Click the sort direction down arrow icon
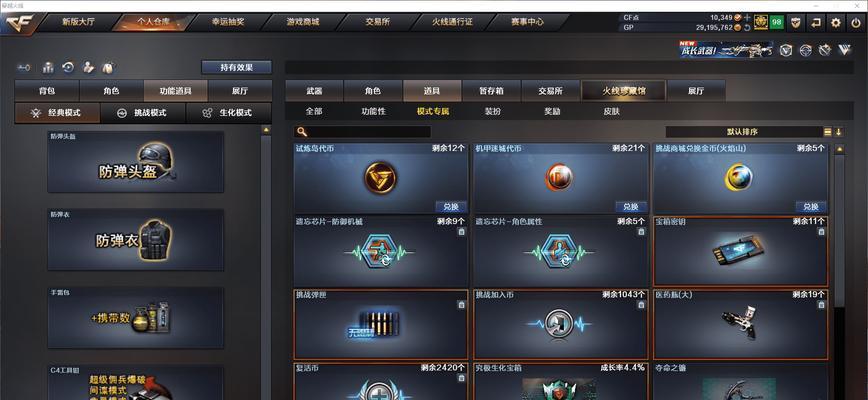The image size is (868, 400). coord(839,132)
